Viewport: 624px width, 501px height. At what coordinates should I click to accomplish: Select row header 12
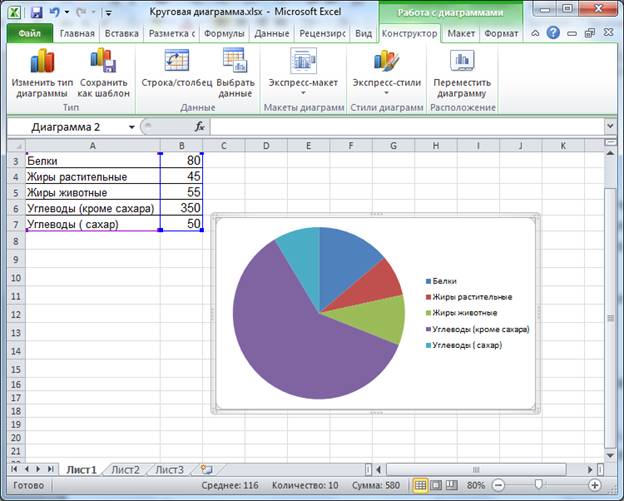click(16, 314)
